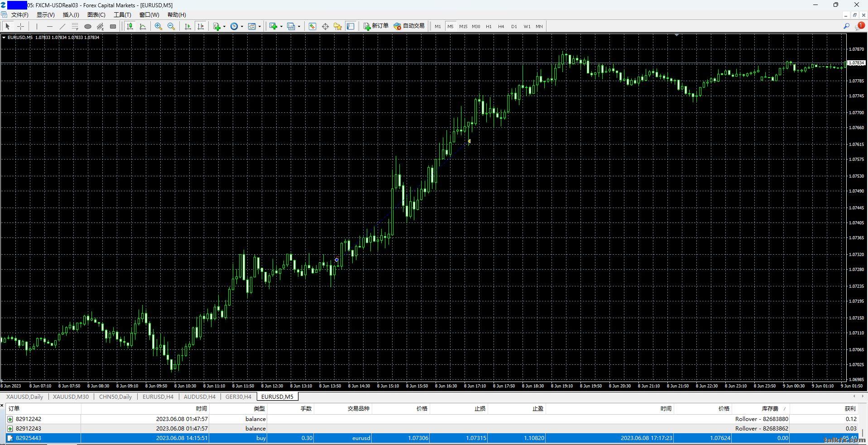Toggle the 自动交易 auto trading button
The height and width of the screenshot is (445, 868).
409,26
